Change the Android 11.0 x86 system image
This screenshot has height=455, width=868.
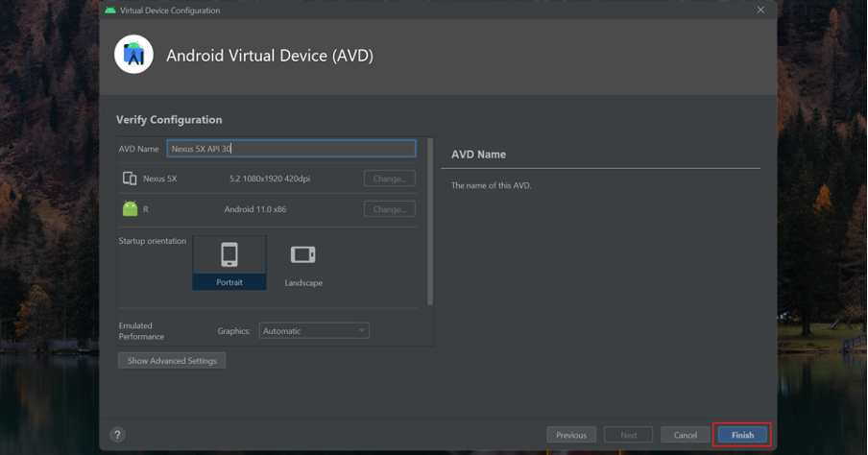(390, 209)
